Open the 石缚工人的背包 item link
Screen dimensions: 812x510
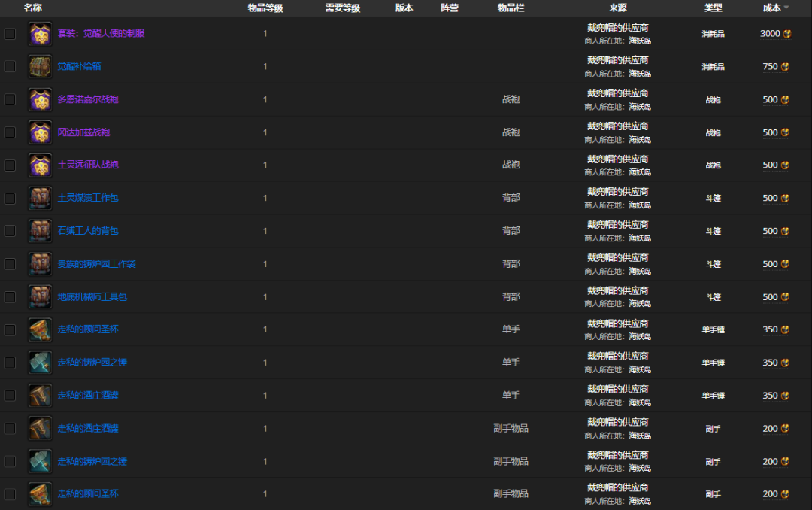pos(88,231)
